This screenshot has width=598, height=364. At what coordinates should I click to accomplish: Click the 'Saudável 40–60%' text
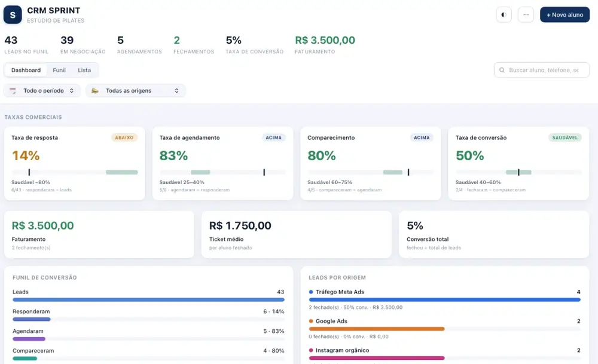(478, 182)
